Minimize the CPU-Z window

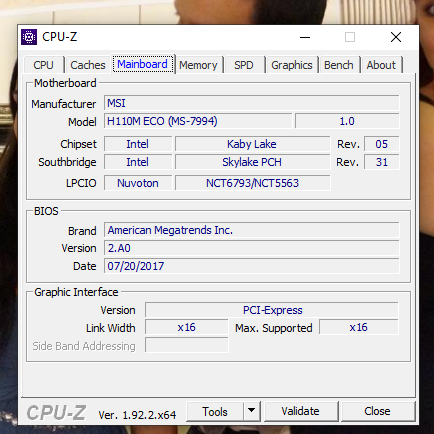pos(305,37)
